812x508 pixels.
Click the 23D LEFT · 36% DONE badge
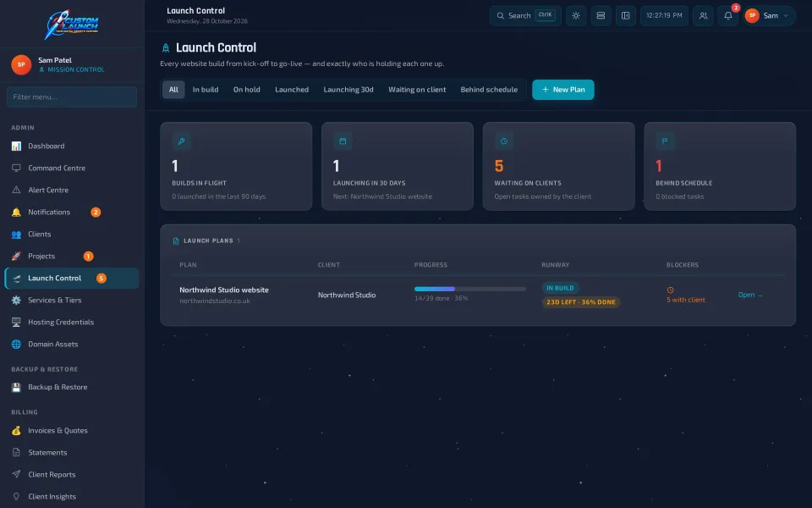pyautogui.click(x=580, y=302)
